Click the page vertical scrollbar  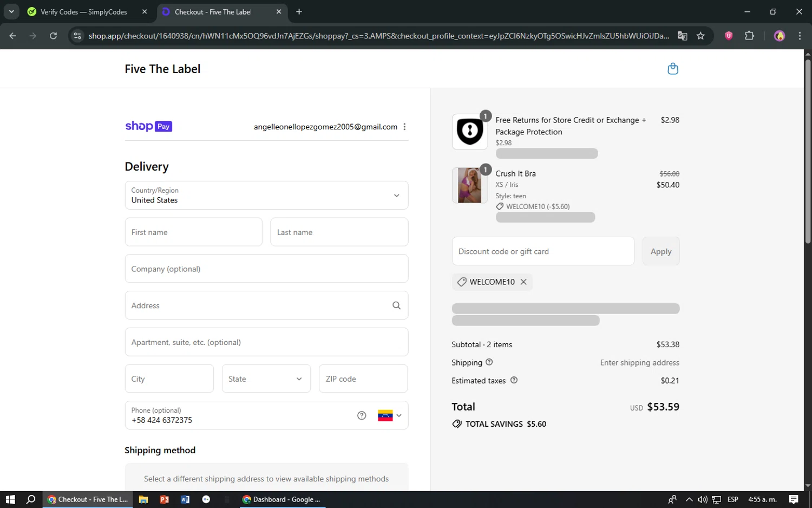[808, 152]
